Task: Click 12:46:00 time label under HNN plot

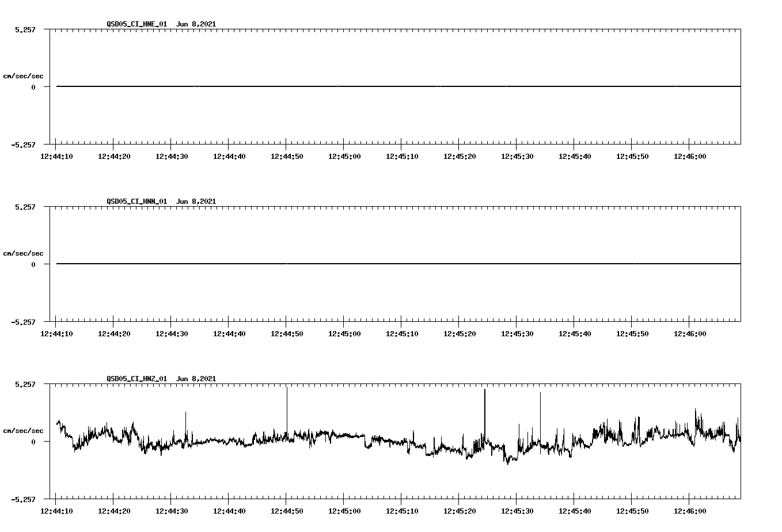Action: (690, 333)
